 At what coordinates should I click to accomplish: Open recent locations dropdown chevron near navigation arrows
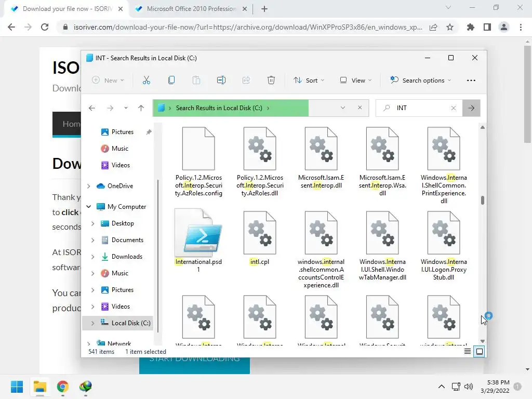(126, 108)
